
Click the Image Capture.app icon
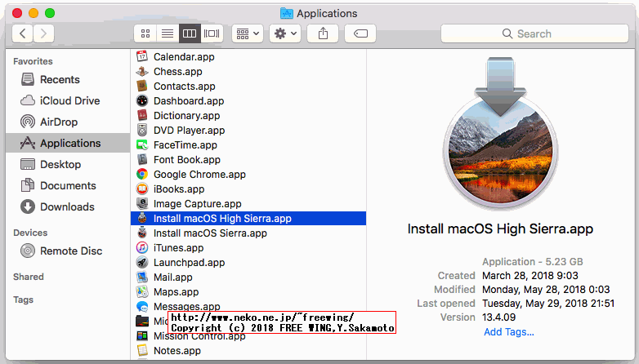coord(142,203)
